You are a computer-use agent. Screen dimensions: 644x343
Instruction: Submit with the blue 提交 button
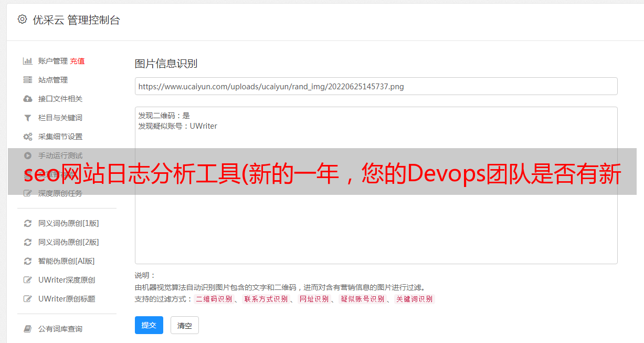pos(149,325)
